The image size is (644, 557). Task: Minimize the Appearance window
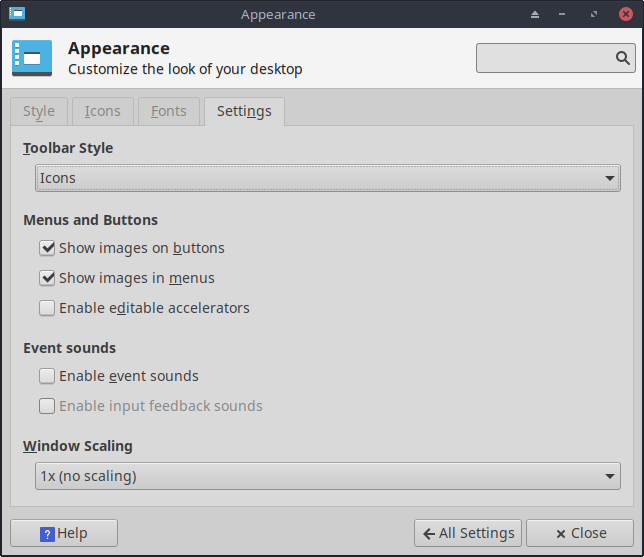tap(565, 15)
